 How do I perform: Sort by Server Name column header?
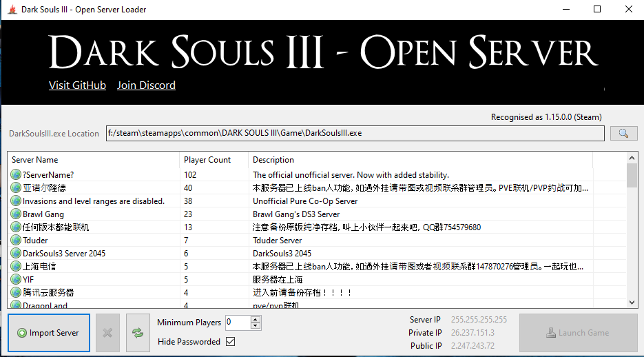(93, 160)
